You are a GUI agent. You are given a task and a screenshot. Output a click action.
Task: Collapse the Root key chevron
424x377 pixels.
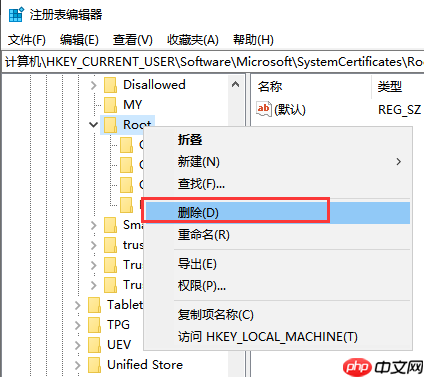(x=94, y=125)
